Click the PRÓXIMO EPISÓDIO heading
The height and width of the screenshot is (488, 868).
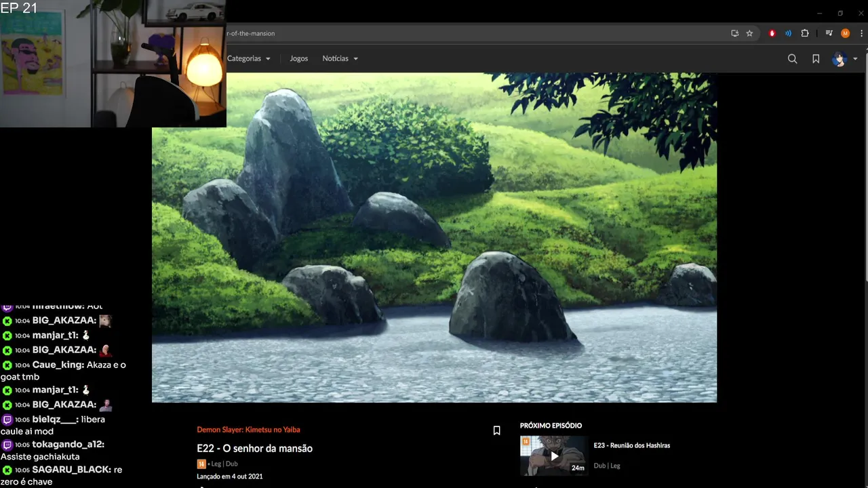(551, 426)
